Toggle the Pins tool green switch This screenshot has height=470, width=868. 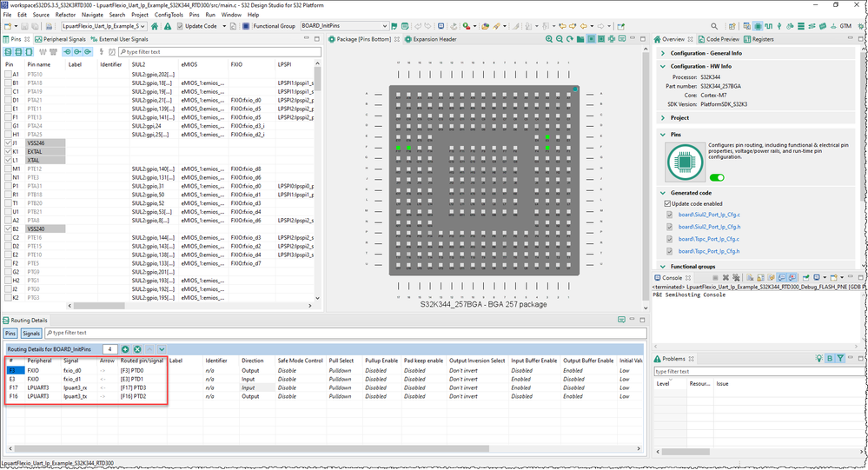click(717, 177)
